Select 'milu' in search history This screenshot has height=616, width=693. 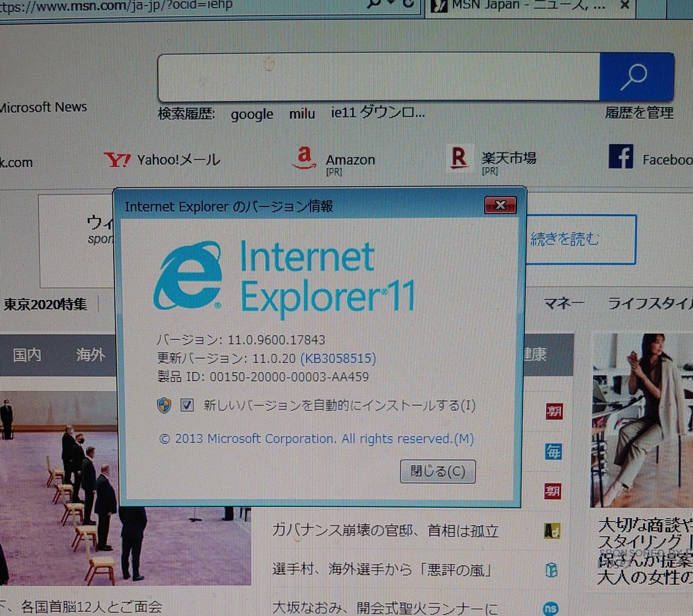tap(302, 114)
